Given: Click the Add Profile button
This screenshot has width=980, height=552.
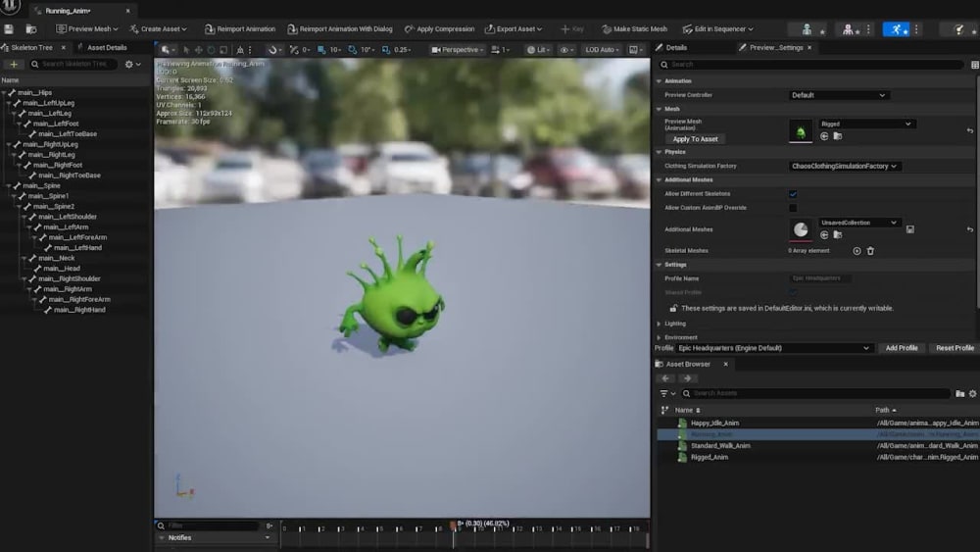Looking at the screenshot, I should click(902, 348).
